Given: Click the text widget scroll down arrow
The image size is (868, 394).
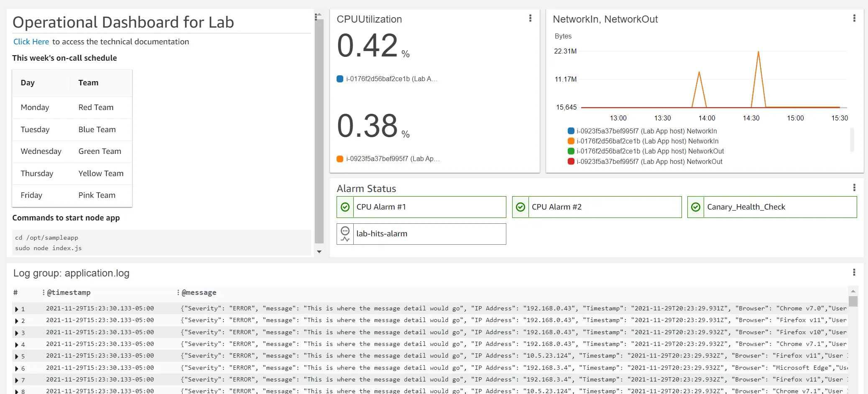Looking at the screenshot, I should pos(319,251).
